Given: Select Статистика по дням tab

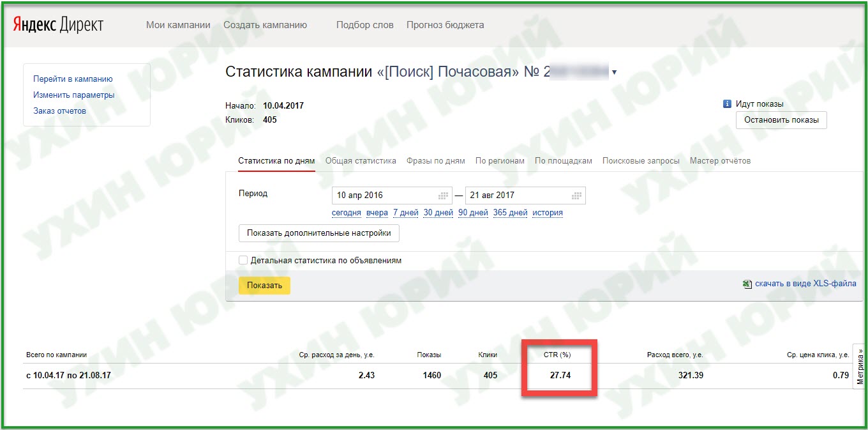Looking at the screenshot, I should [x=276, y=161].
